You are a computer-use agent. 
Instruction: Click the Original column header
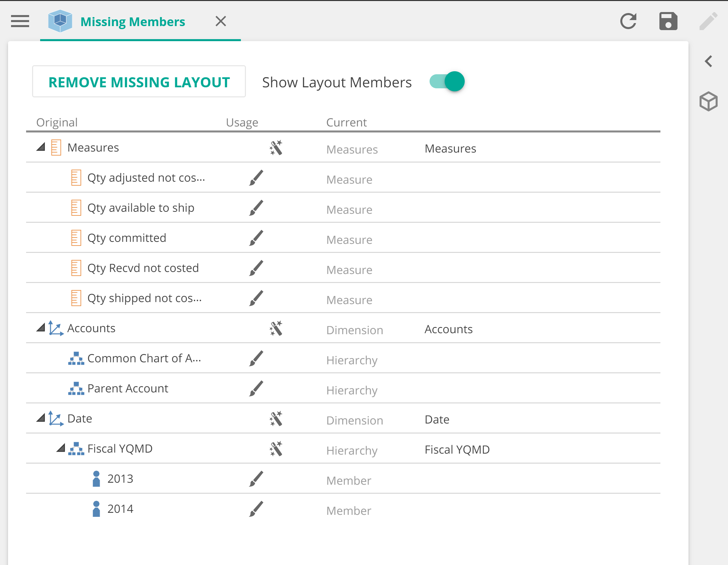coord(57,122)
